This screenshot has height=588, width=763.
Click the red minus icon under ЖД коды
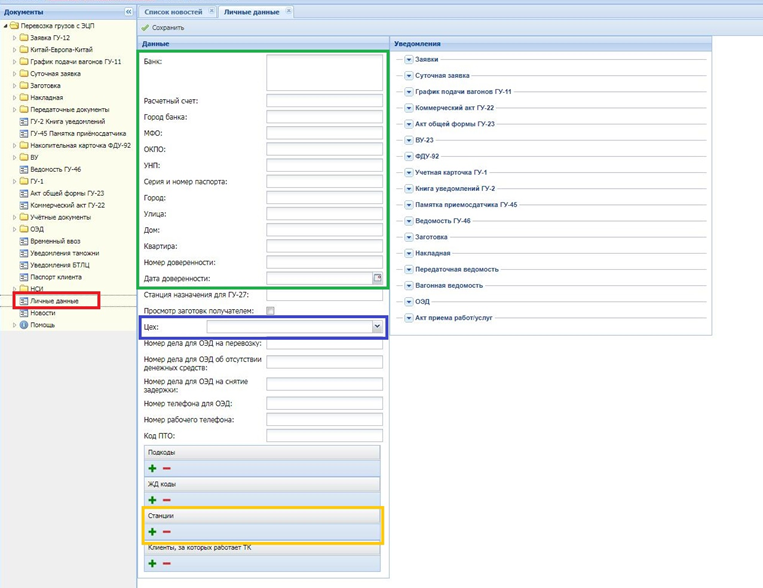point(167,500)
